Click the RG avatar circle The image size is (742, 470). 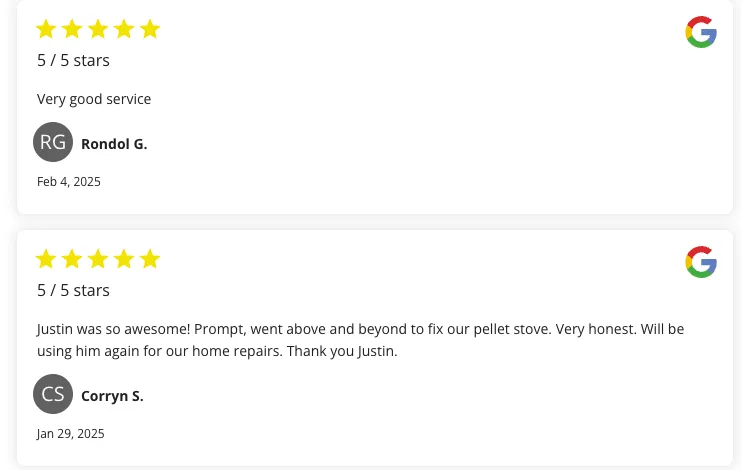pos(53,142)
